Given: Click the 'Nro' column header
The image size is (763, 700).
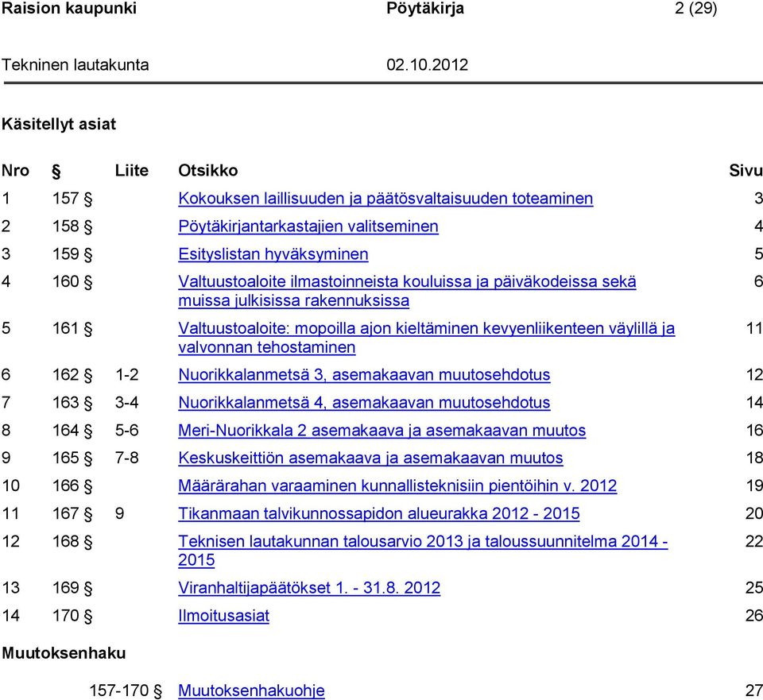Looking at the screenshot, I should (16, 170).
